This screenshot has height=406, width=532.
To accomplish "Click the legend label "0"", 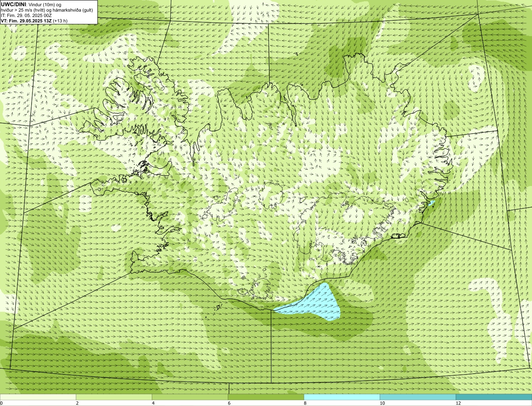I will [x=1, y=403].
